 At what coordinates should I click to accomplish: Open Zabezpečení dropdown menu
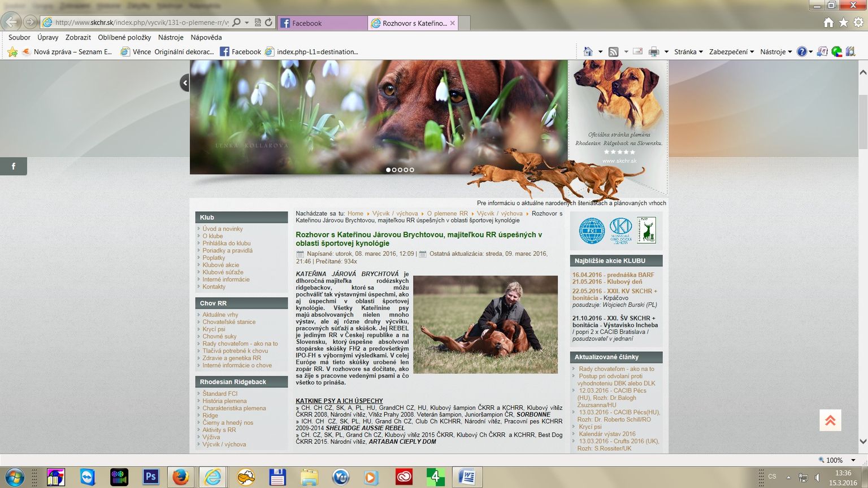click(x=731, y=51)
